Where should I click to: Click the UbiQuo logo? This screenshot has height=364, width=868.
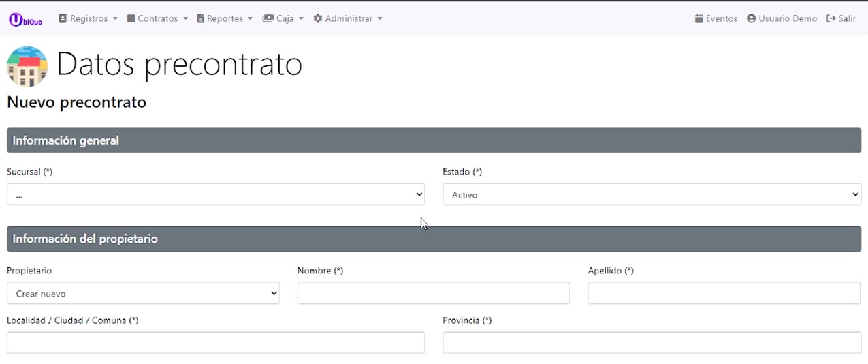point(25,20)
